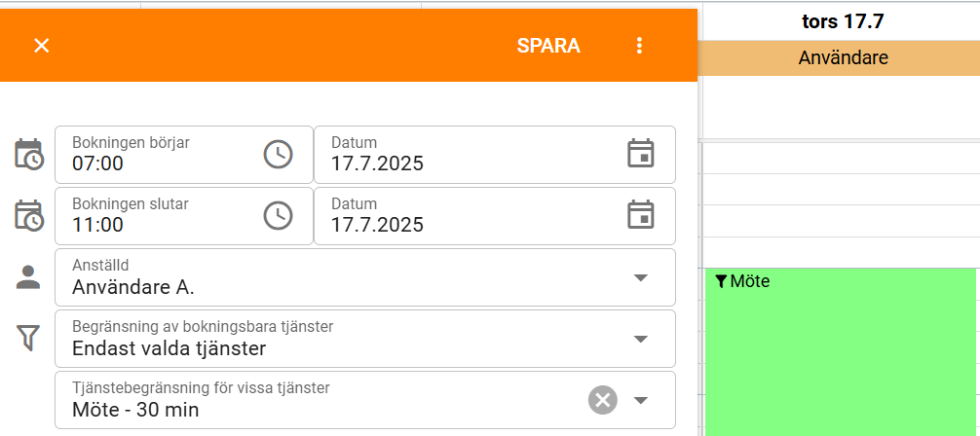Expand the Anställd dropdown
This screenshot has height=436, width=980.
[x=640, y=277]
